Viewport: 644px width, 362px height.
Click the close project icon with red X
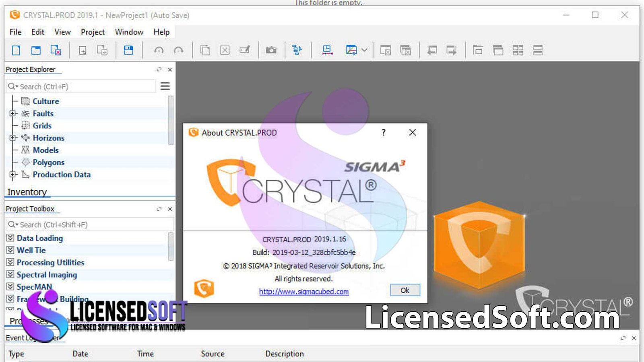point(56,50)
